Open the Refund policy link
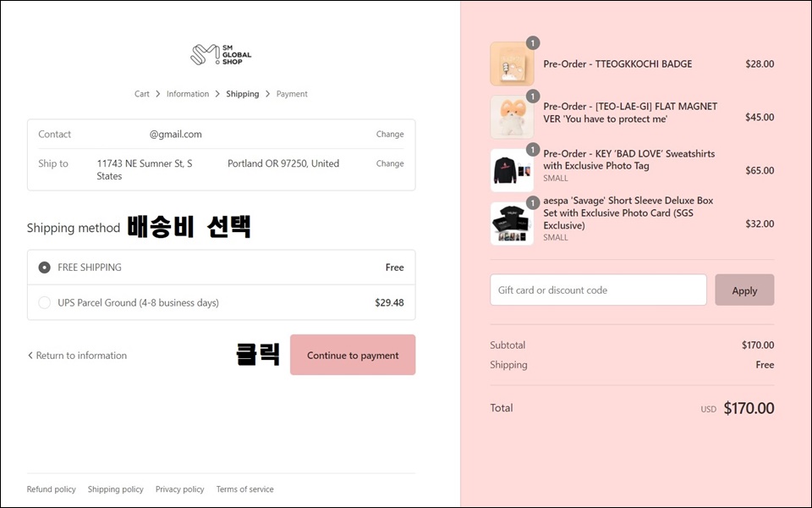The width and height of the screenshot is (812, 508). tap(52, 489)
